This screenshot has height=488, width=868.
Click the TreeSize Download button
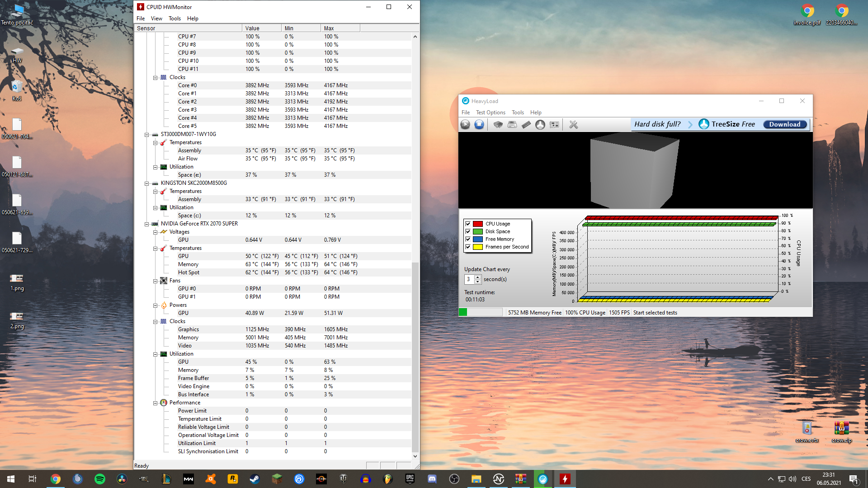click(784, 124)
